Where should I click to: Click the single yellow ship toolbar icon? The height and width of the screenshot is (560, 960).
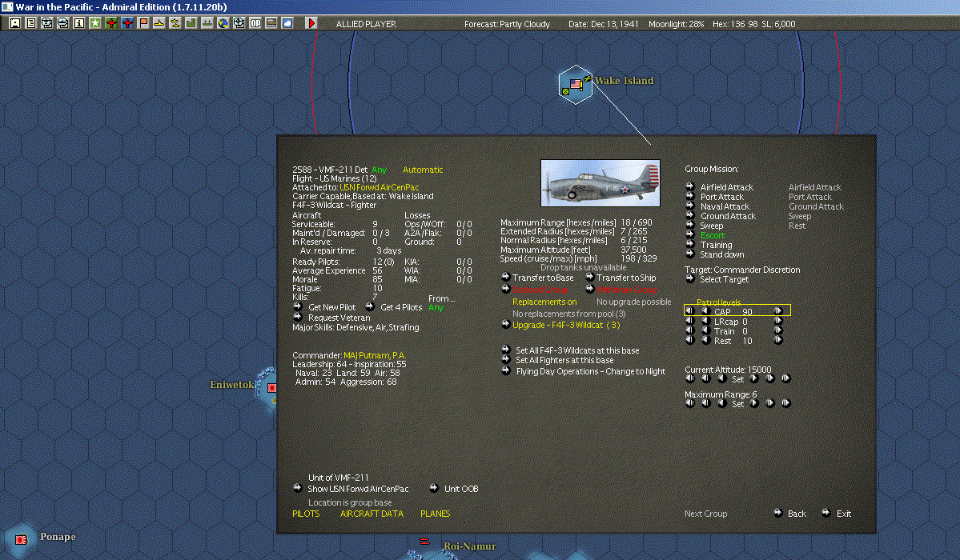click(159, 23)
